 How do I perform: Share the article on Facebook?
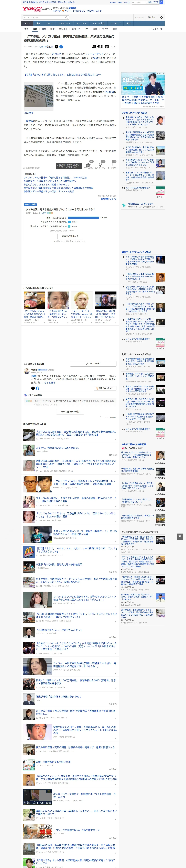coord(61,47)
